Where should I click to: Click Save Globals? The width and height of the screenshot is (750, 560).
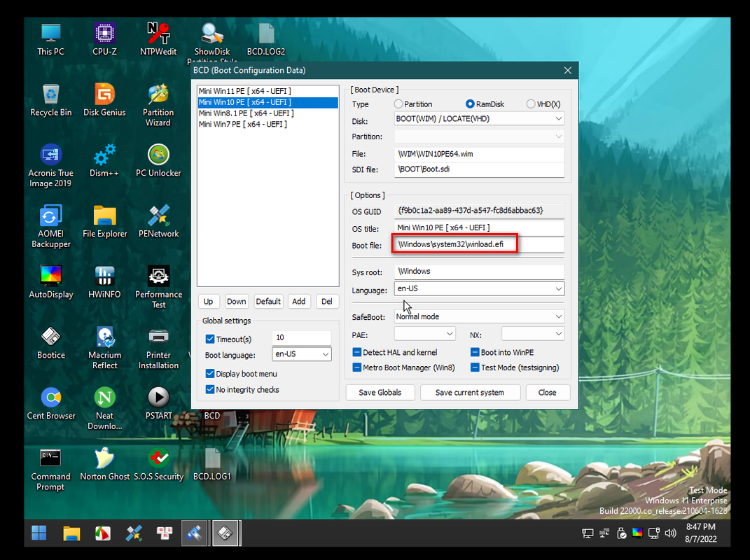[x=380, y=392]
